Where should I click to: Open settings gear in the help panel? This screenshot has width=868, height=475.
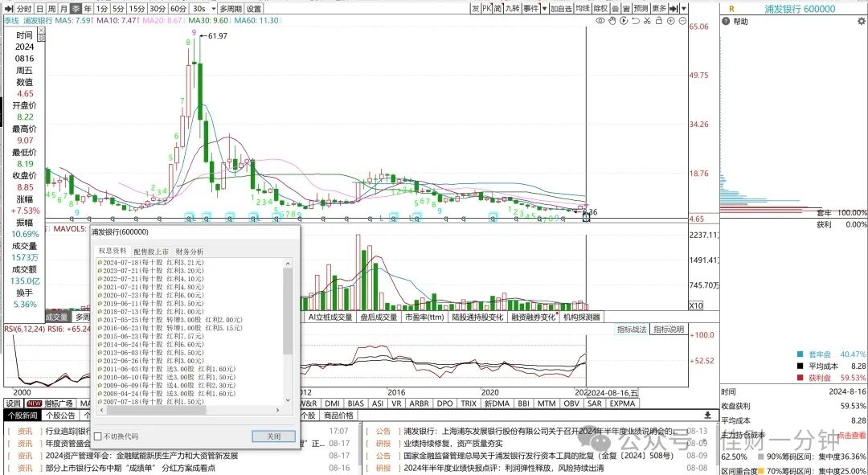pyautogui.click(x=861, y=21)
